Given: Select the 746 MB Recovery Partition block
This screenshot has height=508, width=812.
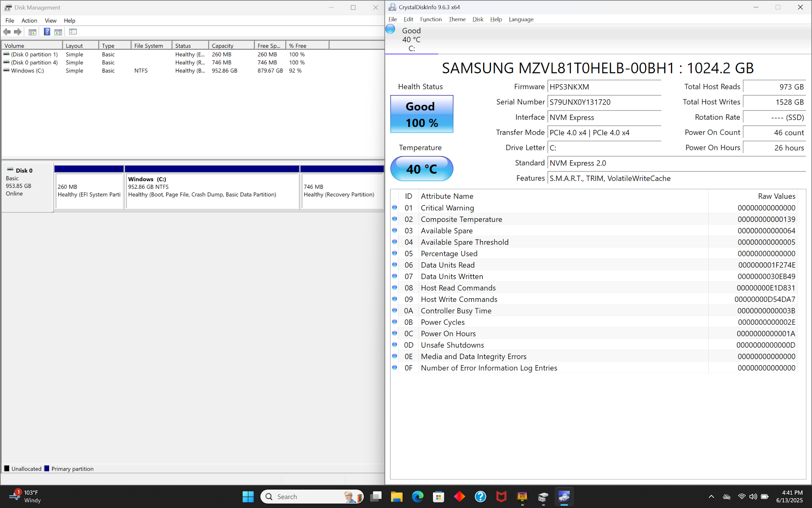Looking at the screenshot, I should (342, 187).
